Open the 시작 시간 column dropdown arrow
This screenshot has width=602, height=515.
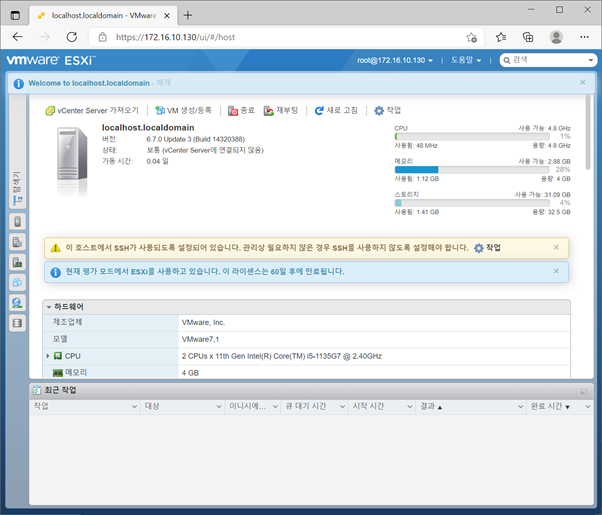[410, 406]
